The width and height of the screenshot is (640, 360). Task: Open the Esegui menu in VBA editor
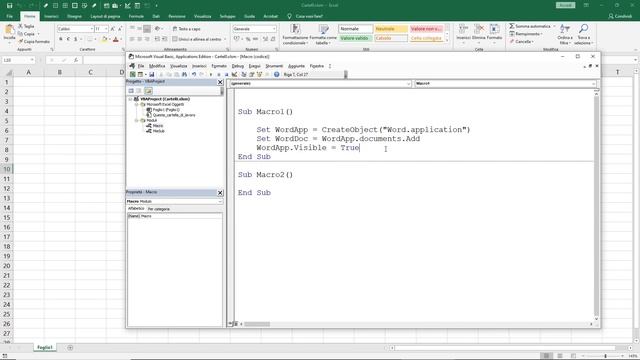[x=254, y=66]
